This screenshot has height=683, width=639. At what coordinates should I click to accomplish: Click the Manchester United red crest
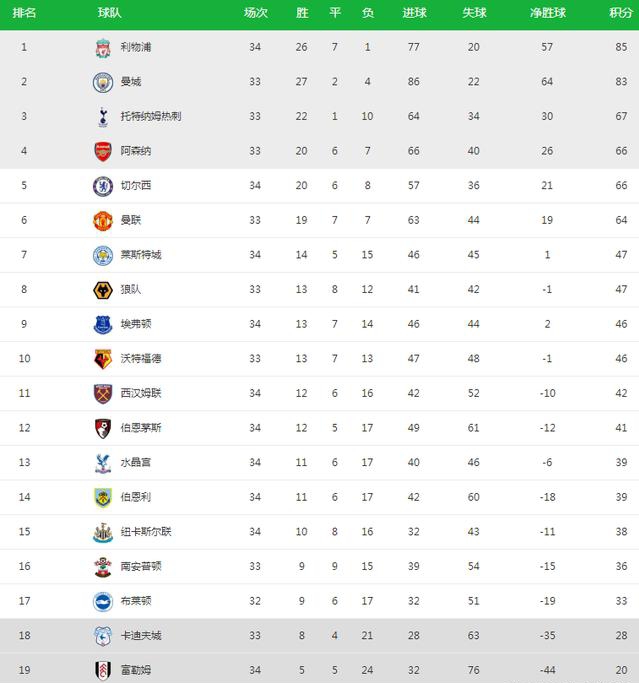(x=103, y=220)
